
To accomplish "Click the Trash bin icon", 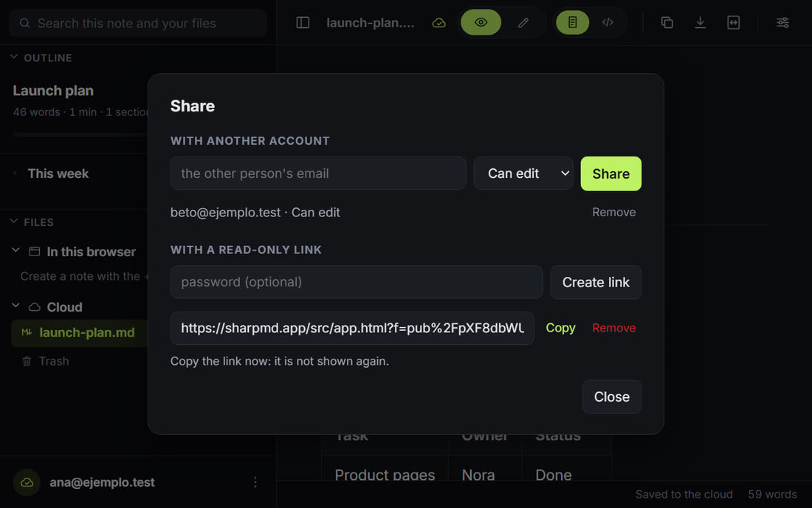I will click(27, 361).
